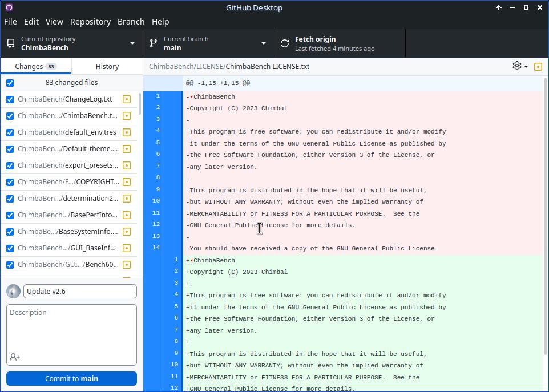549x392 pixels.
Task: Select the Changes tab
Action: pos(36,67)
